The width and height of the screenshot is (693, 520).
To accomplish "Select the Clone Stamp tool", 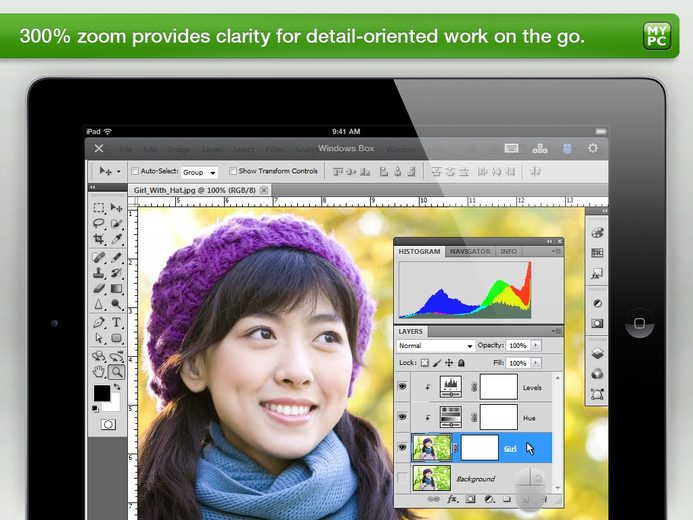I will [x=99, y=273].
